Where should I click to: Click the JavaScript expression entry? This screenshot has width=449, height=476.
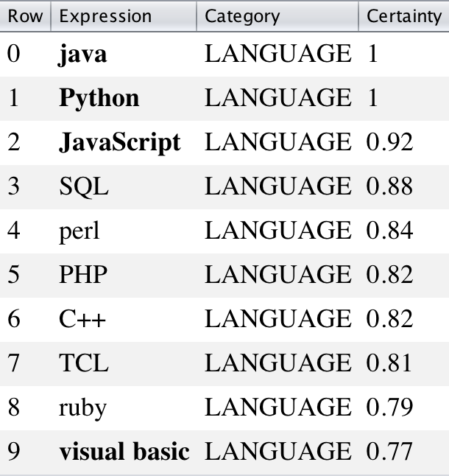pyautogui.click(x=119, y=142)
